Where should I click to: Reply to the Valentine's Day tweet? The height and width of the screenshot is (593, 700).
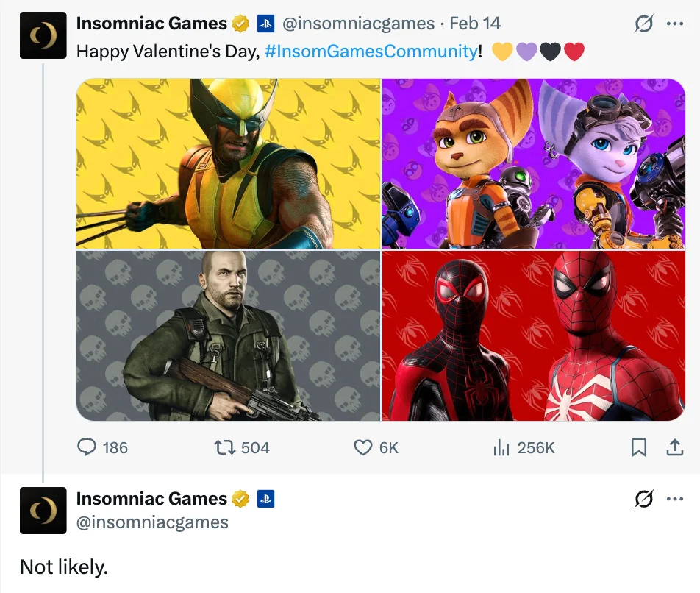coord(87,447)
